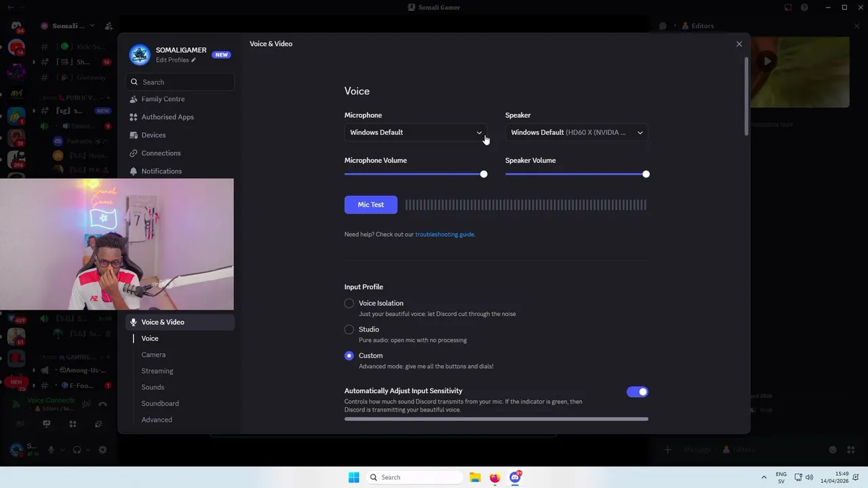Click the Microphone Volume slider handle
Viewport: 868px width, 488px height.
pos(484,174)
